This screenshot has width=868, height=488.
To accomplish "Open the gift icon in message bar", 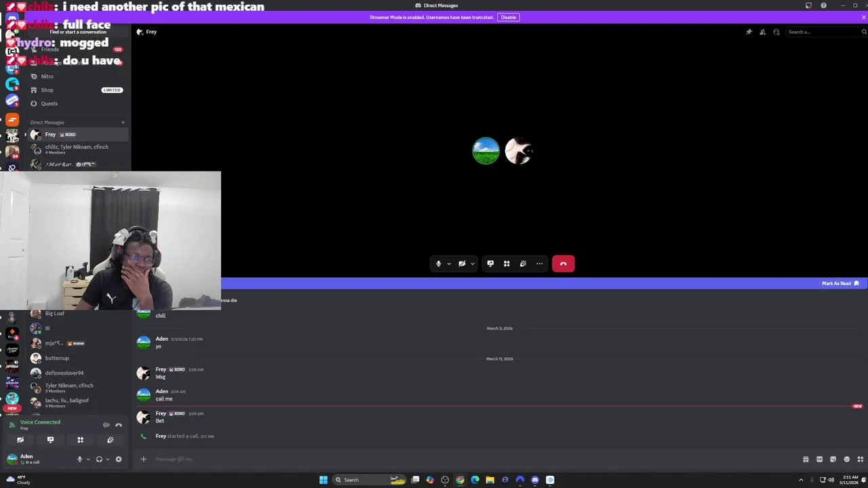I will pyautogui.click(x=806, y=459).
